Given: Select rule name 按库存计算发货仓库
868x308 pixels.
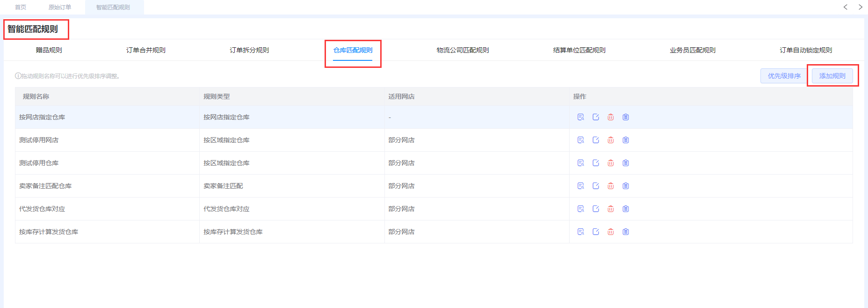Looking at the screenshot, I should point(49,232).
